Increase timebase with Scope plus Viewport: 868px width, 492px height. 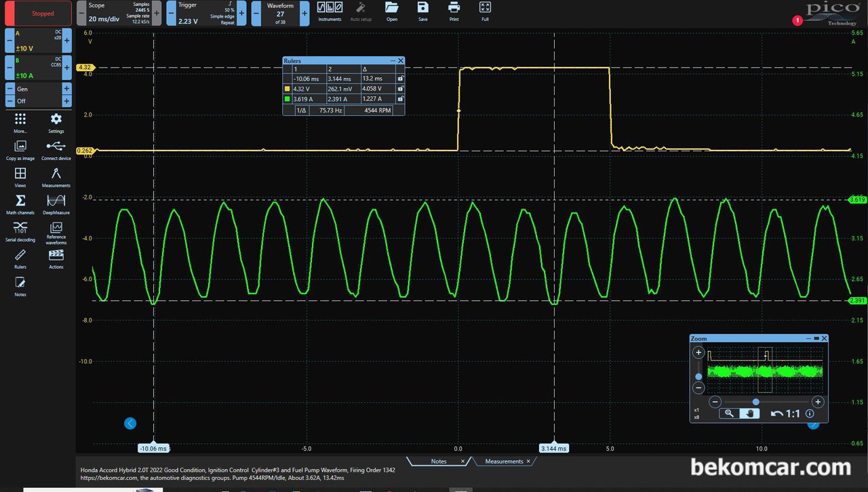click(x=157, y=14)
